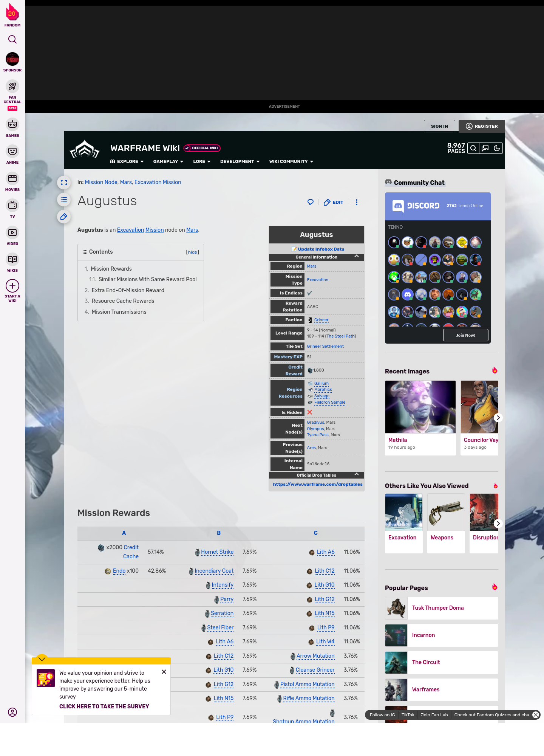This screenshot has height=756, width=544.
Task: Sort by column B header
Action: 219,533
